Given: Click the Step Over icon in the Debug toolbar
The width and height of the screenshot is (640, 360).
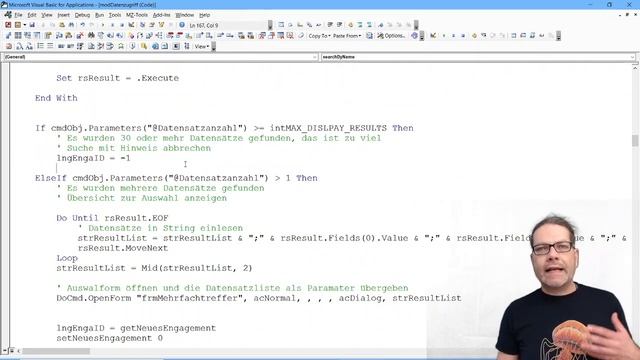Looking at the screenshot, I should [x=493, y=36].
